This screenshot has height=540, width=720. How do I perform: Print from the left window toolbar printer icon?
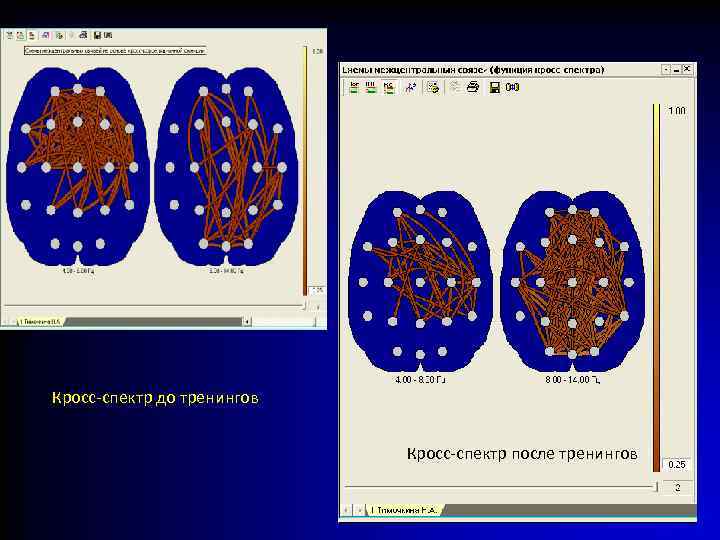tap(83, 35)
